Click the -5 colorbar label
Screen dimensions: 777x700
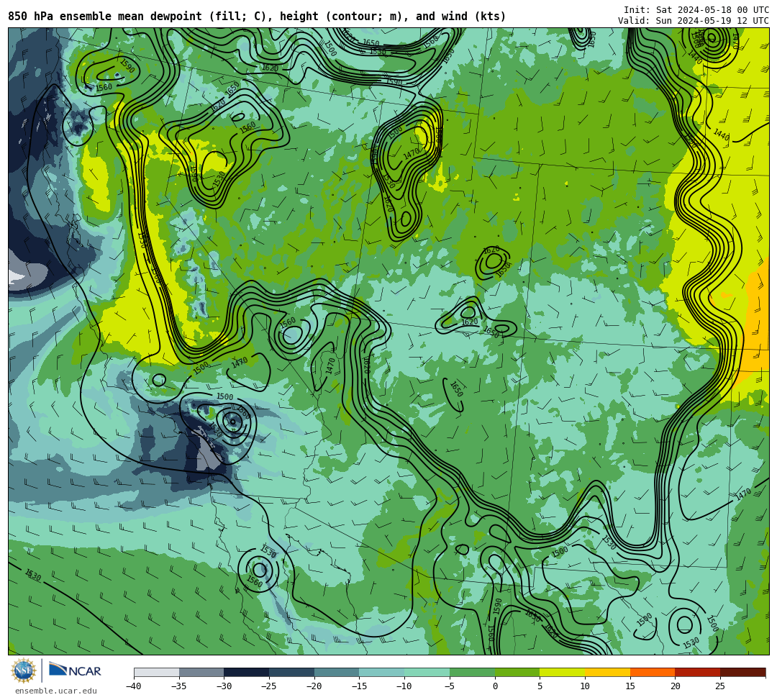(x=450, y=686)
